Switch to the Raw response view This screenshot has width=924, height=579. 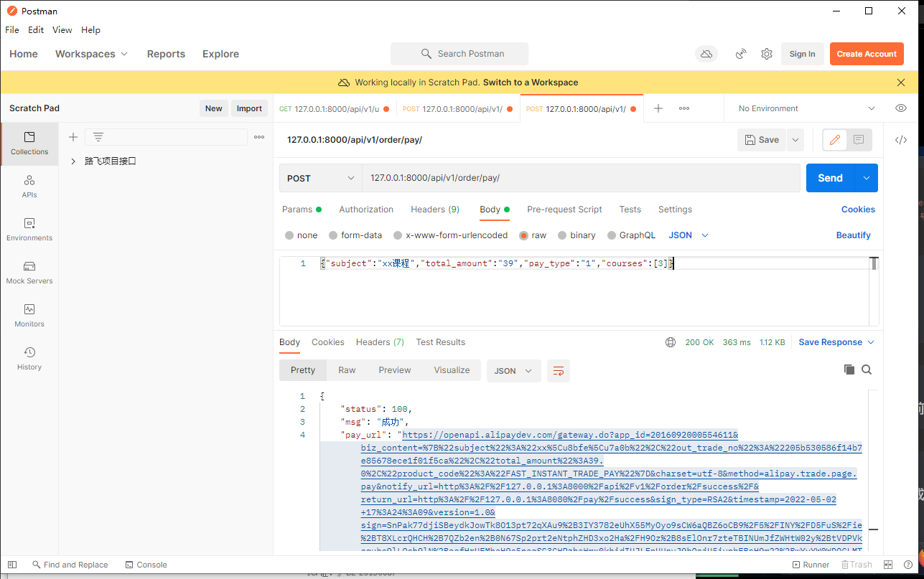347,370
